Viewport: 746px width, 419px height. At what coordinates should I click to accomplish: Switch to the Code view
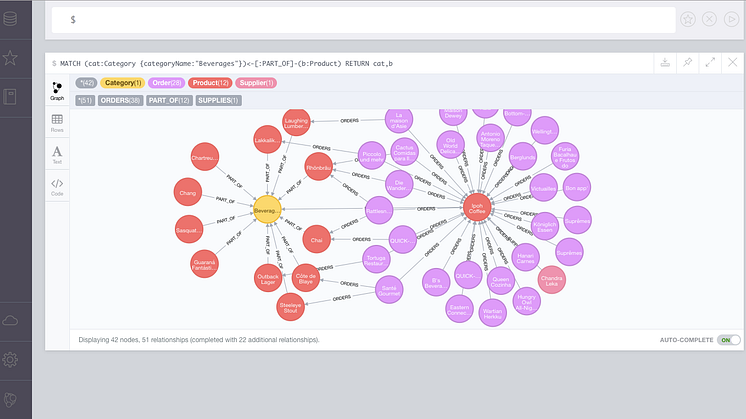tap(57, 186)
